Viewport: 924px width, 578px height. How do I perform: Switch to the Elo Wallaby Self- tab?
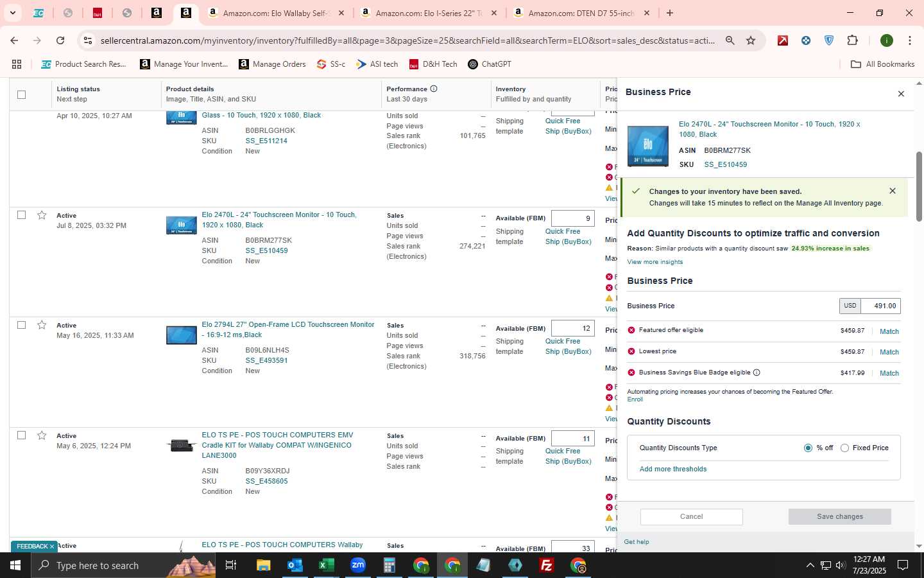277,13
